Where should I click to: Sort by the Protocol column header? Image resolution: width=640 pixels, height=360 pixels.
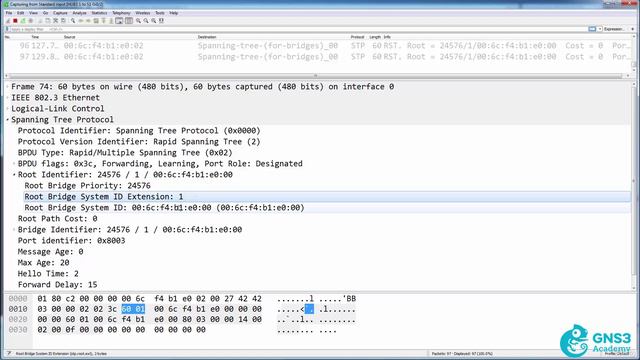357,37
